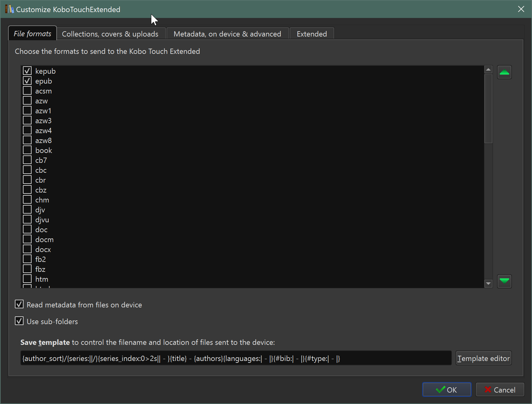Confirm settings with the OK button

point(447,389)
